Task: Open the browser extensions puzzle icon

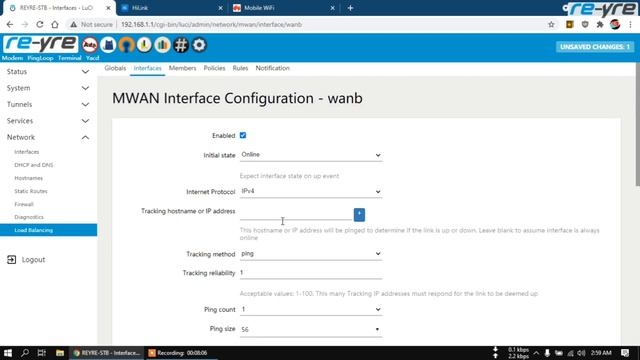Action: pos(600,24)
